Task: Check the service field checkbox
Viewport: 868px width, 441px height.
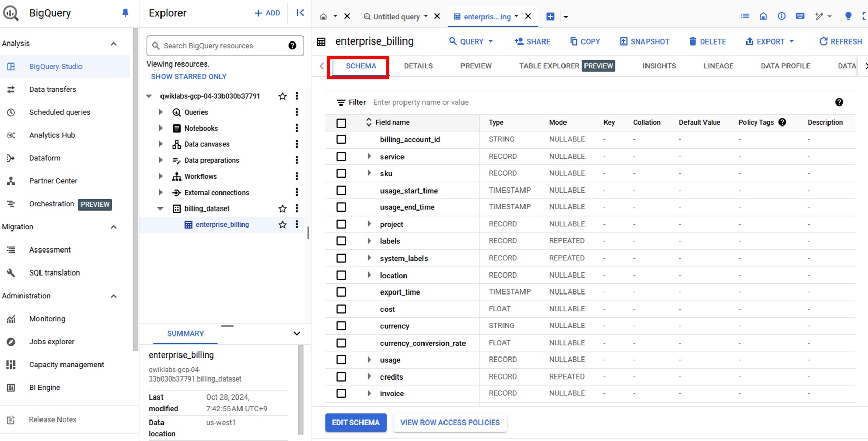Action: [x=341, y=157]
